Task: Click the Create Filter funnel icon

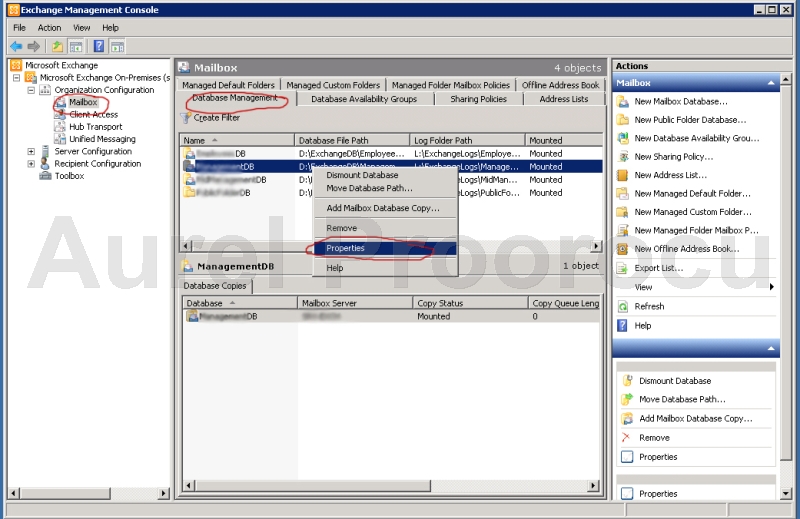Action: pyautogui.click(x=186, y=118)
